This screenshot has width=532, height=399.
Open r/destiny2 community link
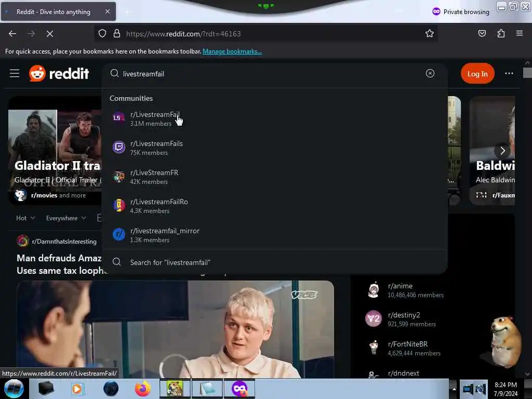(404, 315)
